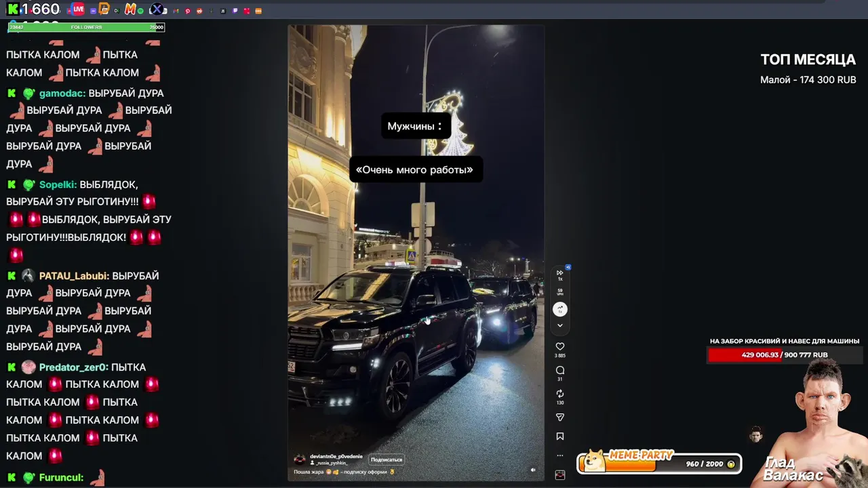
Task: Click the 'НА ЗАБОР КРАСИВИЙ И НАВЕС' goal title
Action: tap(785, 341)
